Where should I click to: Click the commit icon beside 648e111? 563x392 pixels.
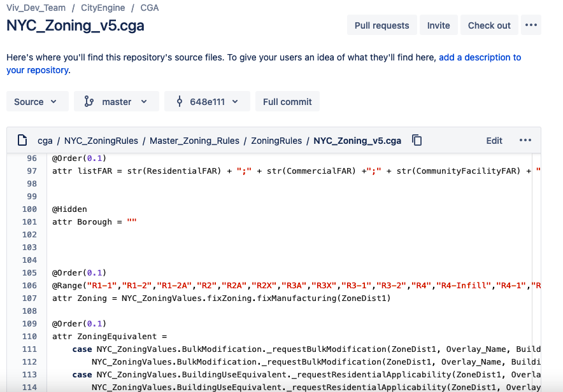[179, 101]
